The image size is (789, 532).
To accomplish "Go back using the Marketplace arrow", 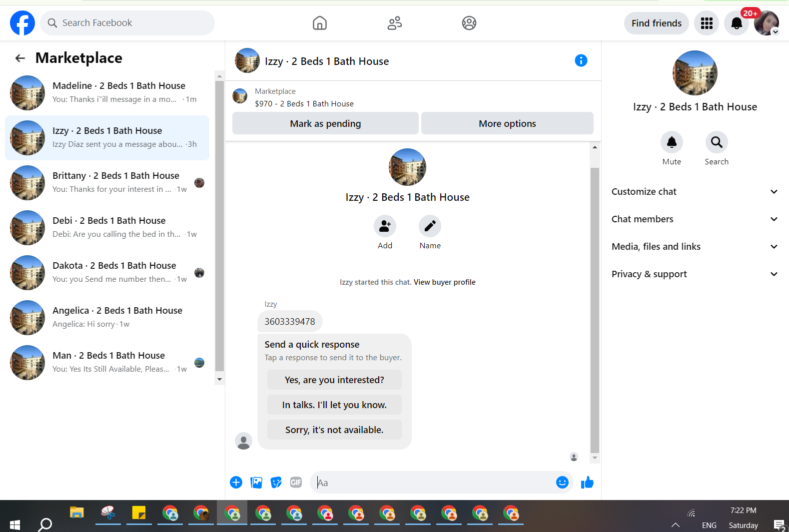I will click(20, 58).
